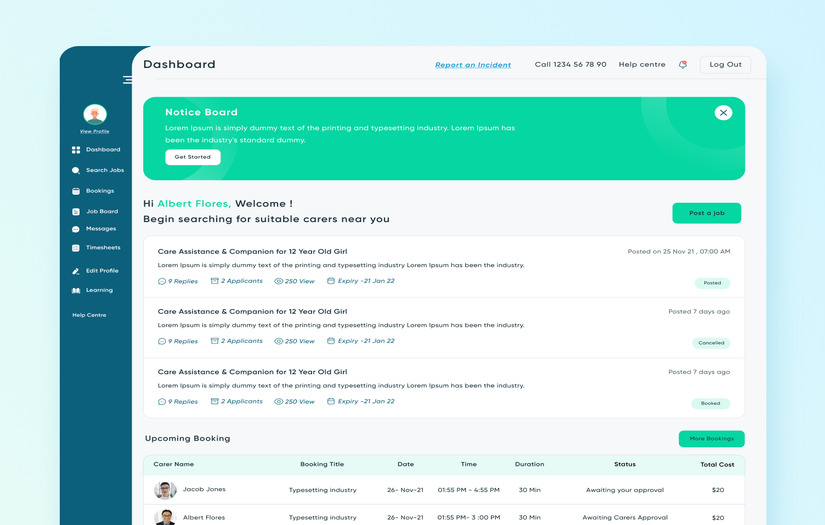This screenshot has width=825, height=525.
Task: Open the hamburger menu in sidebar
Action: tap(127, 80)
